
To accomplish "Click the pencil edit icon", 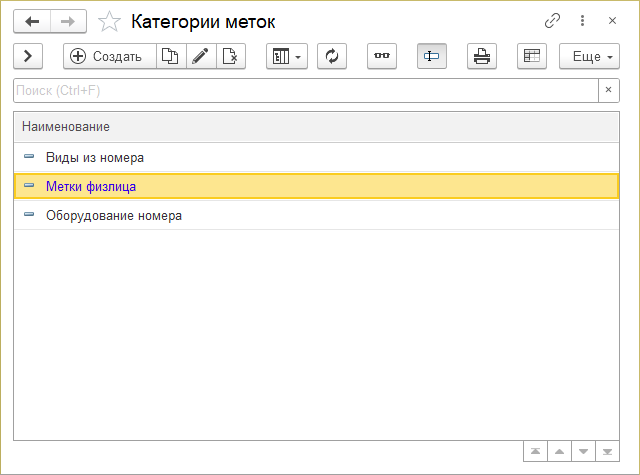I will pos(201,57).
